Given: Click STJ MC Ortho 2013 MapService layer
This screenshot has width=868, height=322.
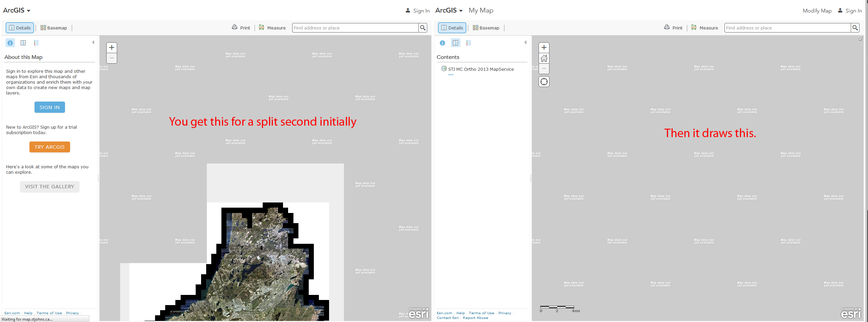Looking at the screenshot, I should 481,69.
